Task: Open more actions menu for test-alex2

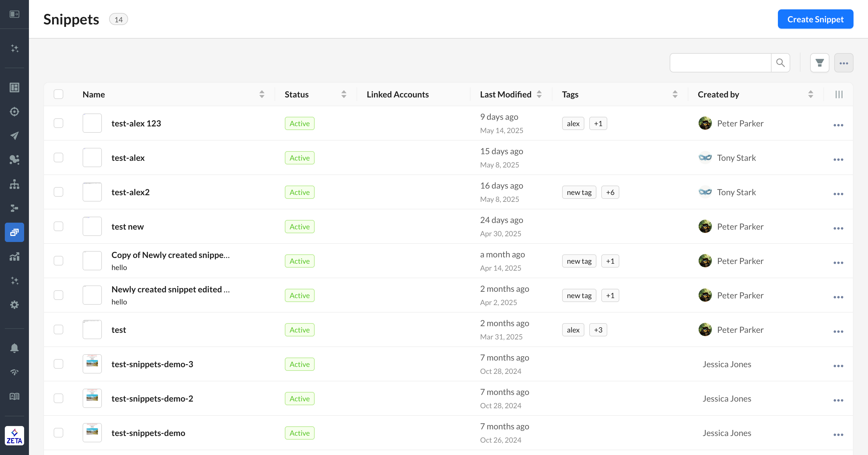Action: click(838, 194)
